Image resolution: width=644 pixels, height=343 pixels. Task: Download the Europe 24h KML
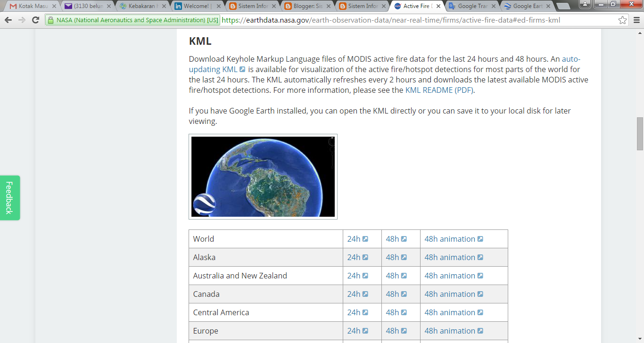357,331
